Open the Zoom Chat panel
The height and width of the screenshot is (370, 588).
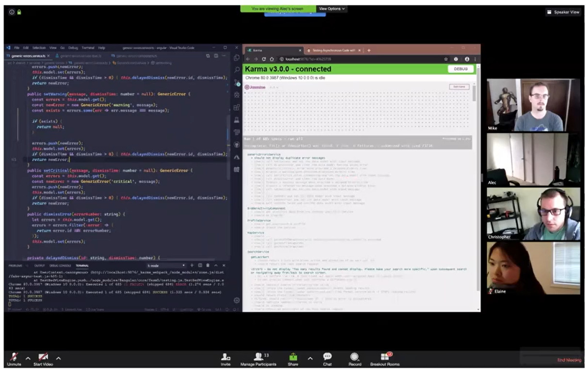[x=327, y=359]
